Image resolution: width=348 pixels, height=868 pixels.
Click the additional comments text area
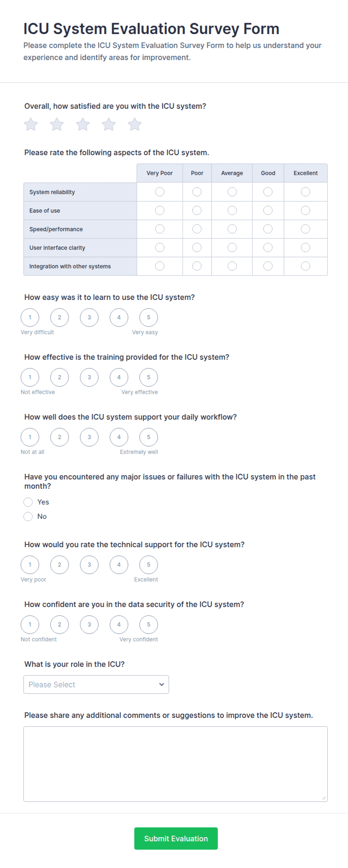coord(175,764)
